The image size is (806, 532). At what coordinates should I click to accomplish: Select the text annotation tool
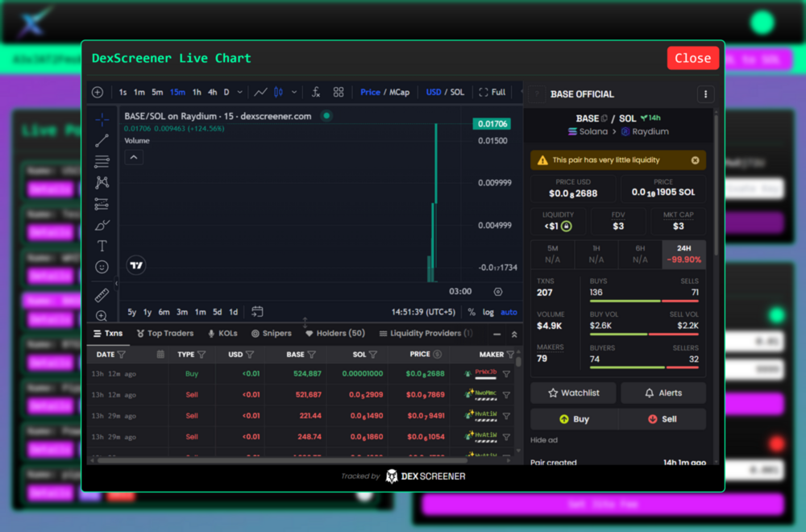click(102, 246)
